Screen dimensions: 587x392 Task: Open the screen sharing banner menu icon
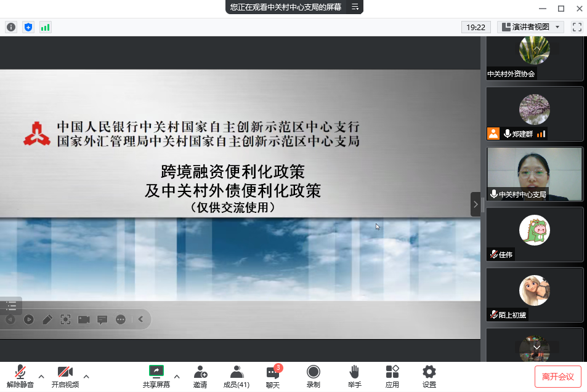[x=355, y=7]
